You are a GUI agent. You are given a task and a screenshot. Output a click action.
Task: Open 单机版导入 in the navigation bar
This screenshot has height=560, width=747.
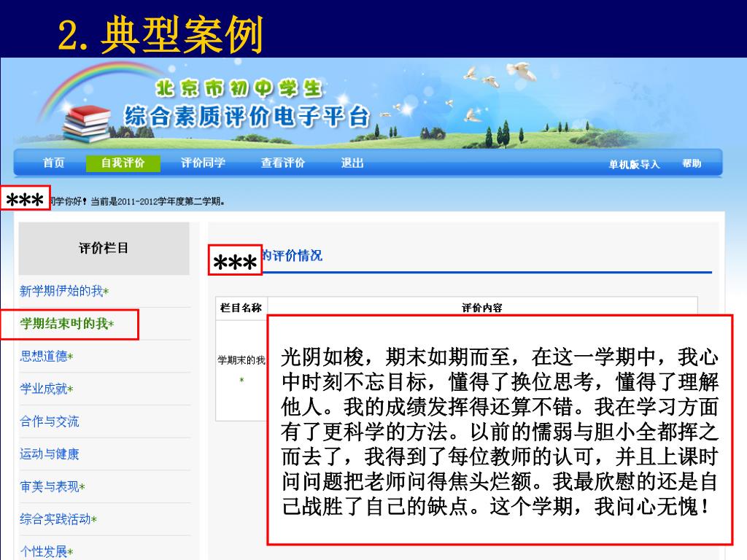click(x=634, y=164)
